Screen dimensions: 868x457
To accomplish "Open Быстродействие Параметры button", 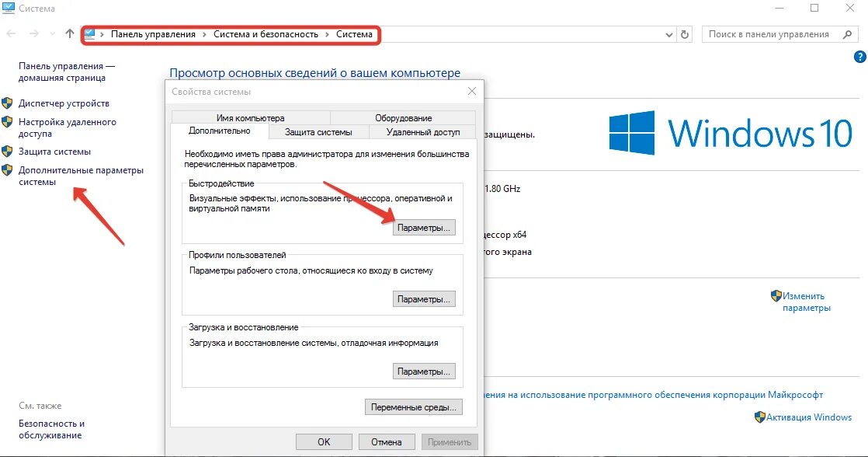I will pos(424,228).
